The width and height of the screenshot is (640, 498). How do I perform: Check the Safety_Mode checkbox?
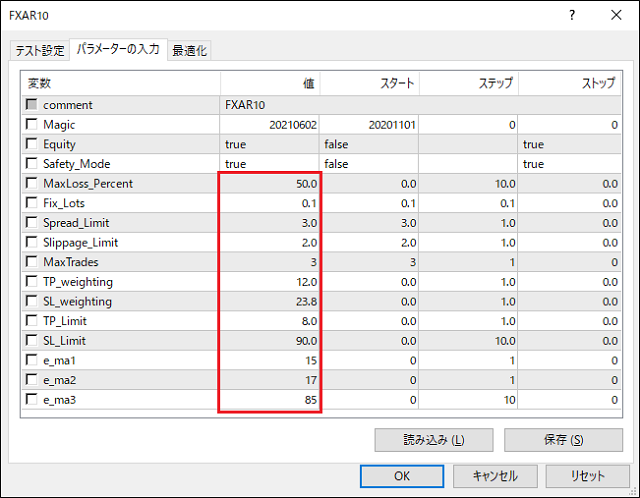pyautogui.click(x=31, y=163)
